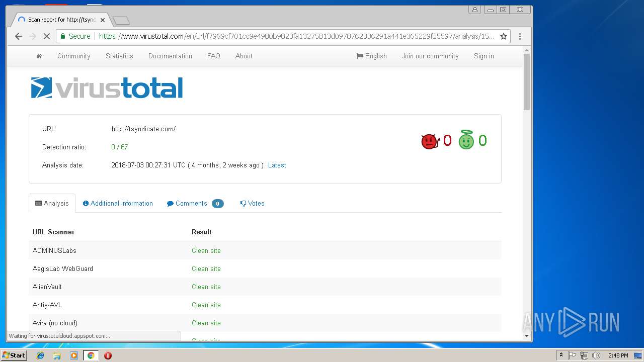Select the Analysis tab
The width and height of the screenshot is (644, 362).
tap(52, 203)
